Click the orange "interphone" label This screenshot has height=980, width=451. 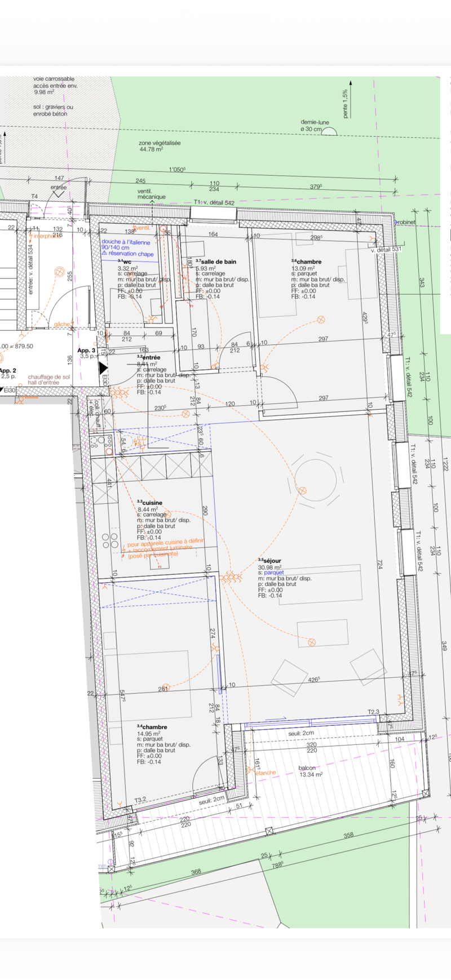click(x=46, y=236)
